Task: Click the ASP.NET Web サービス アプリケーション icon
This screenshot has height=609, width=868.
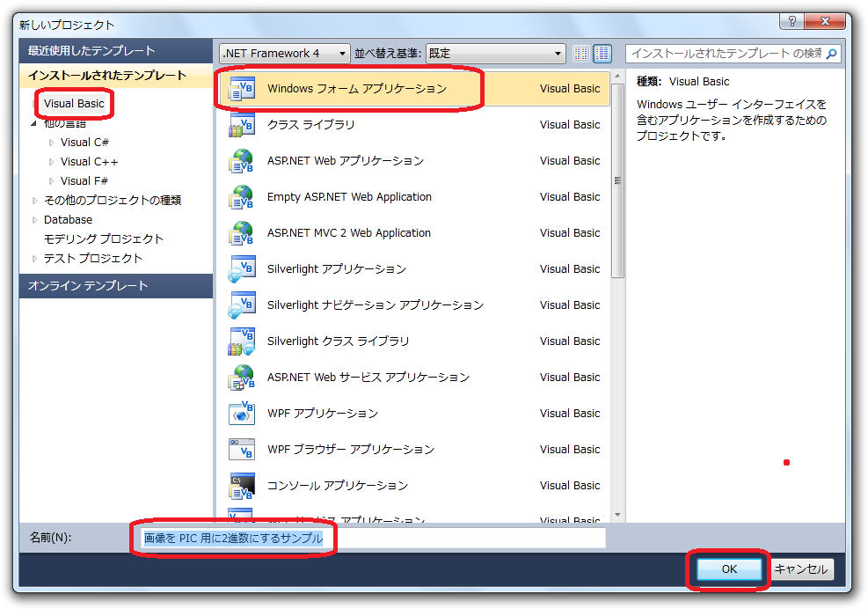Action: tap(242, 378)
